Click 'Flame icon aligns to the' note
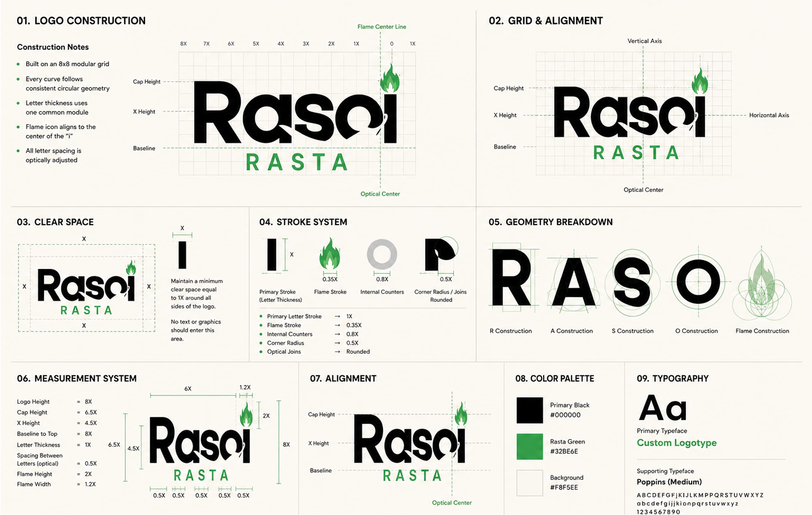Viewport: 812px width, 515px height. click(61, 127)
